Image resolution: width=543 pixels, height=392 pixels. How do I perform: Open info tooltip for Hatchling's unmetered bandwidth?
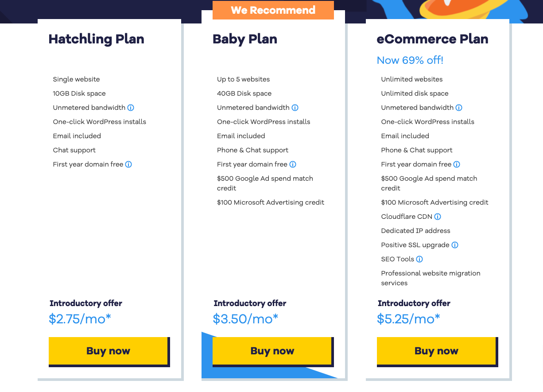[131, 107]
